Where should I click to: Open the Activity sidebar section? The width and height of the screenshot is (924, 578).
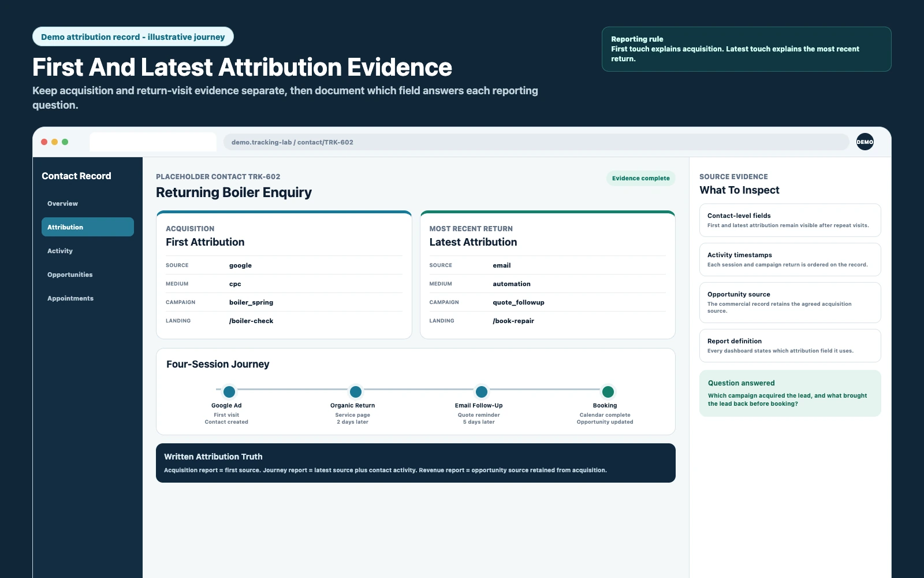click(88, 251)
